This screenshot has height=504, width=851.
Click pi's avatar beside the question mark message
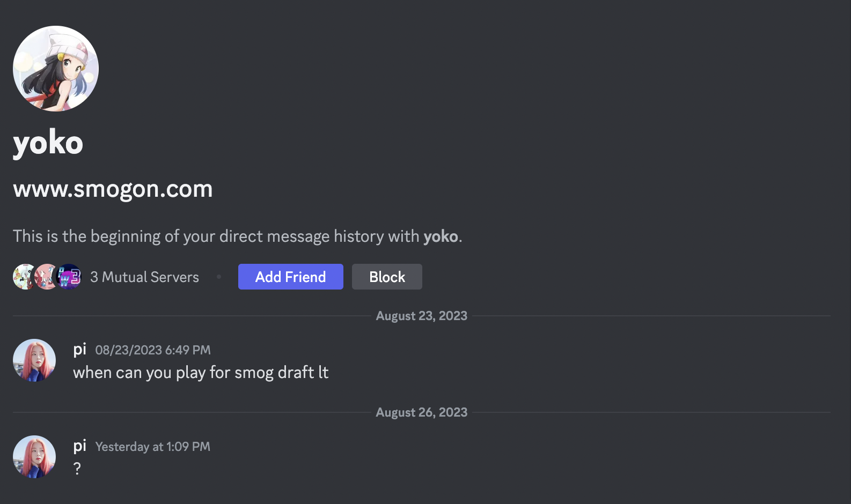point(34,457)
